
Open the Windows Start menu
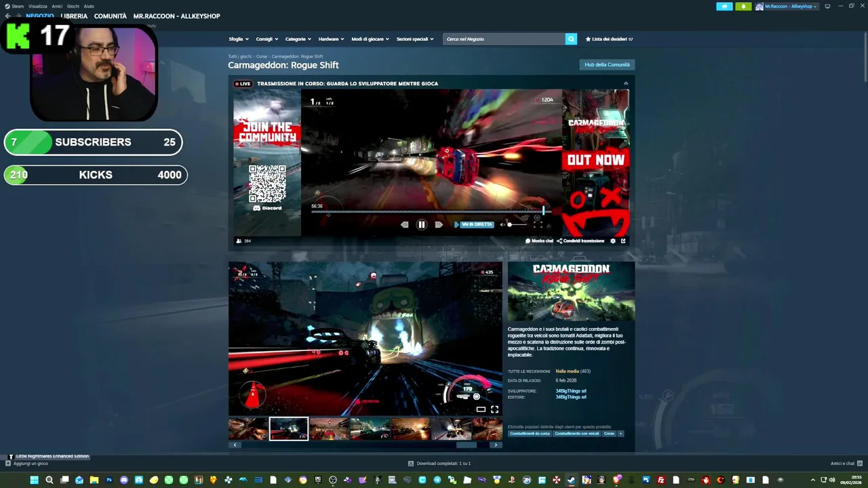click(34, 480)
